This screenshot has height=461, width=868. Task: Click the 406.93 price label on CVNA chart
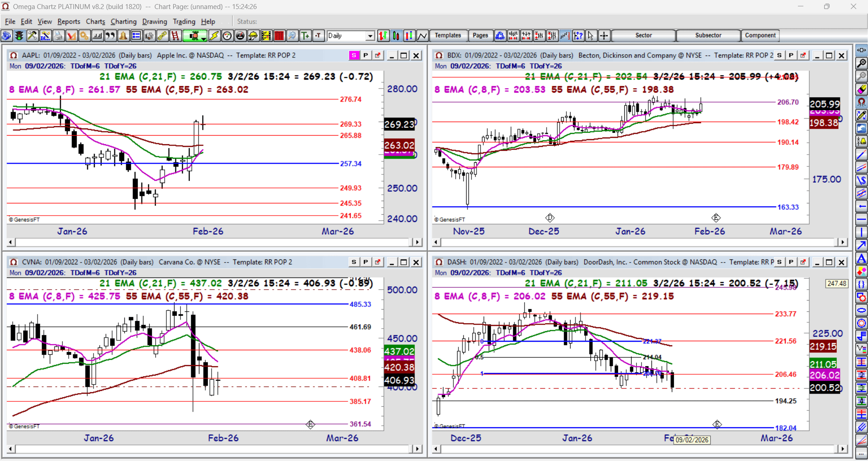[399, 381]
